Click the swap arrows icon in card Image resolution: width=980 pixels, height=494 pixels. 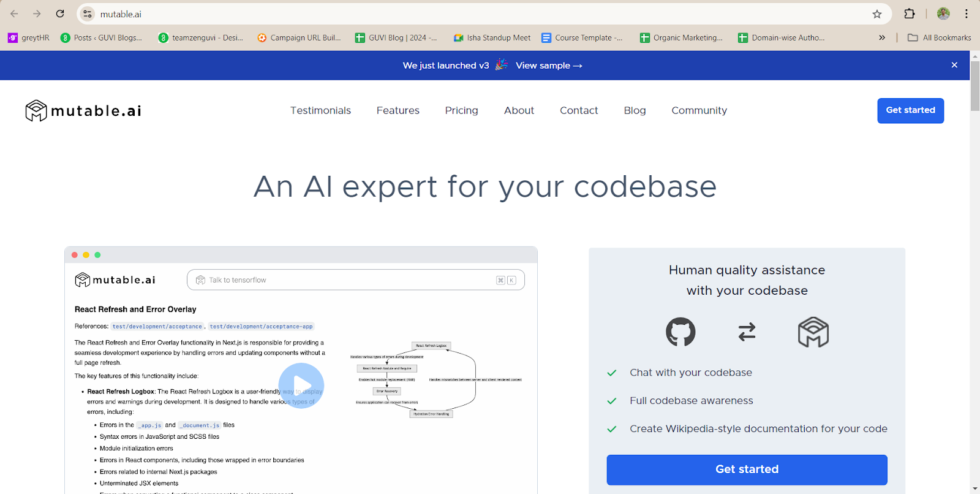(747, 332)
